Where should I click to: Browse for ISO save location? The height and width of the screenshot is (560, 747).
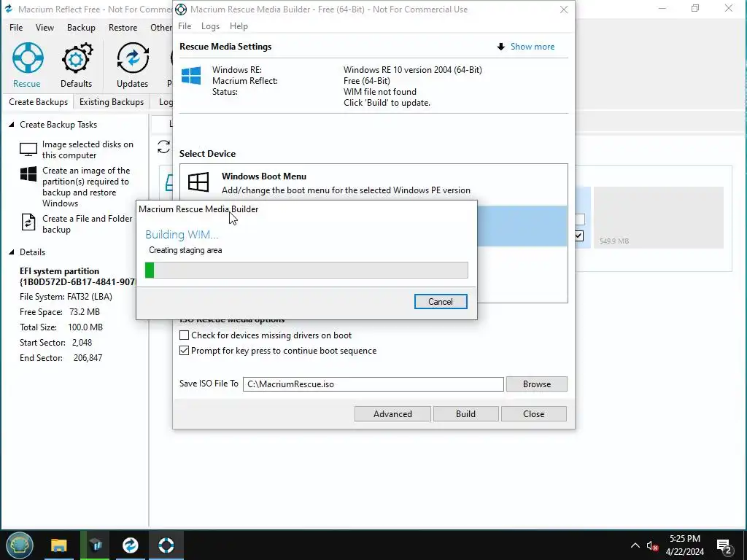coord(536,384)
